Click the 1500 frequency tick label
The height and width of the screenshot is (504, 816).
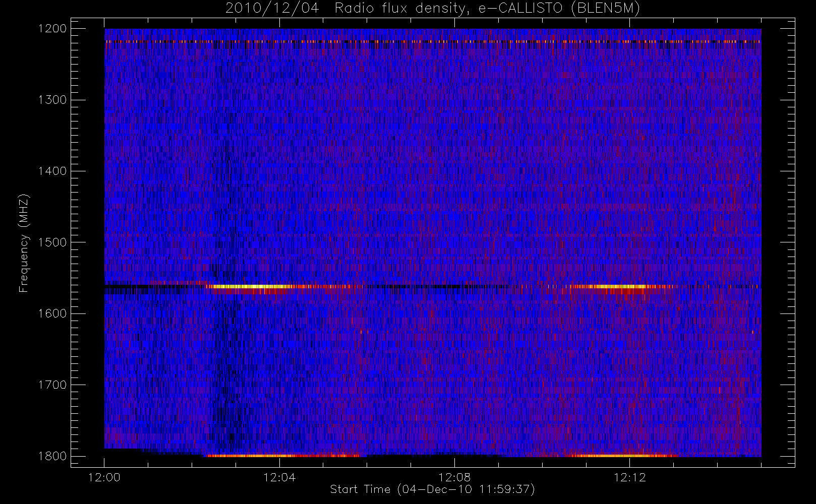coord(52,242)
